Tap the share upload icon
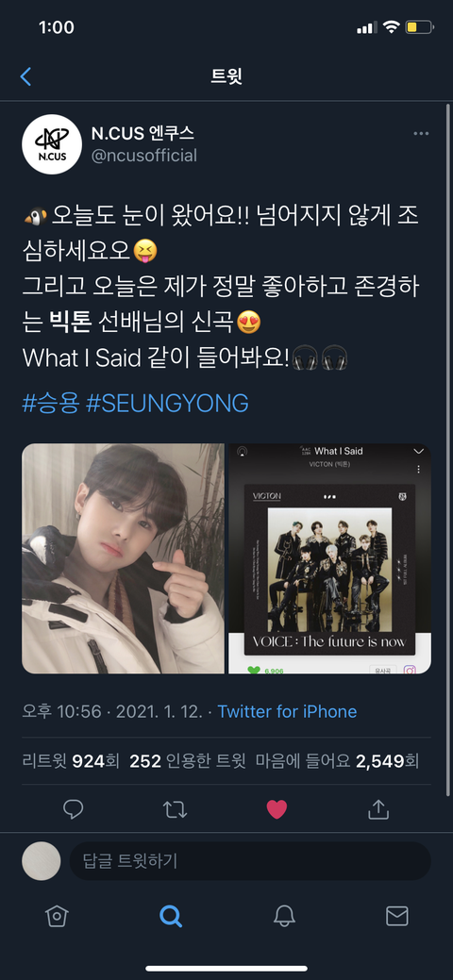The width and height of the screenshot is (453, 980). pos(377,809)
